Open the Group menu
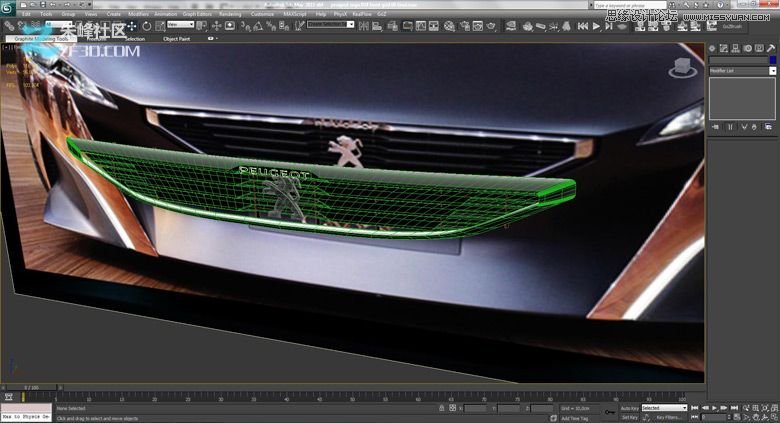 tap(68, 14)
